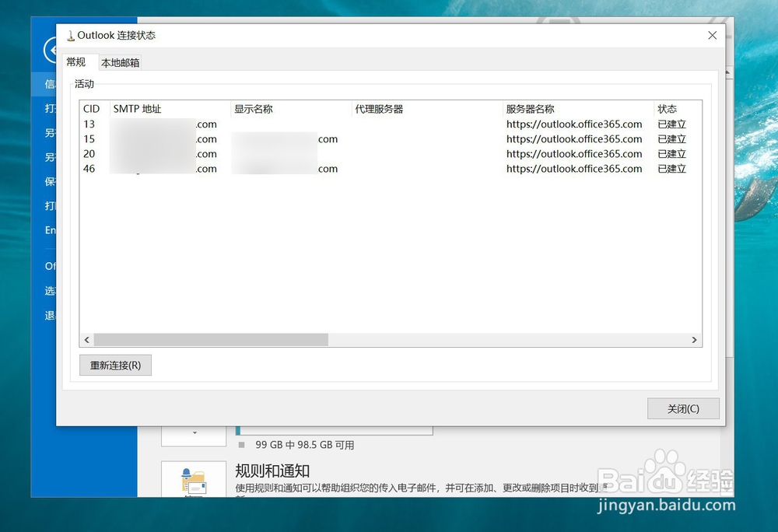Select connection row with CID 15
This screenshot has height=532, width=778.
(x=391, y=138)
